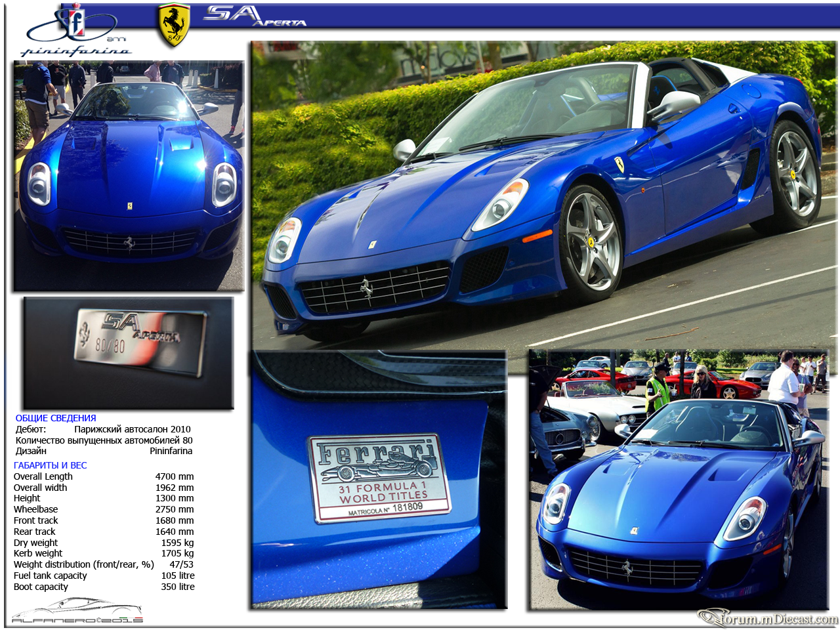Select the heading ОБЩИЕ СВЕДЕНИЯ
This screenshot has height=630, width=840.
click(56, 418)
